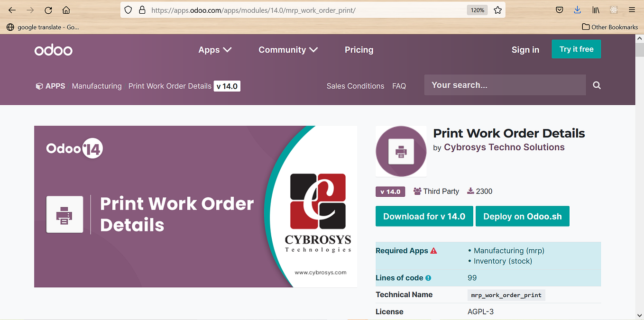Viewport: 644px width, 320px height.
Task: Open the FAQ page
Action: 399,86
